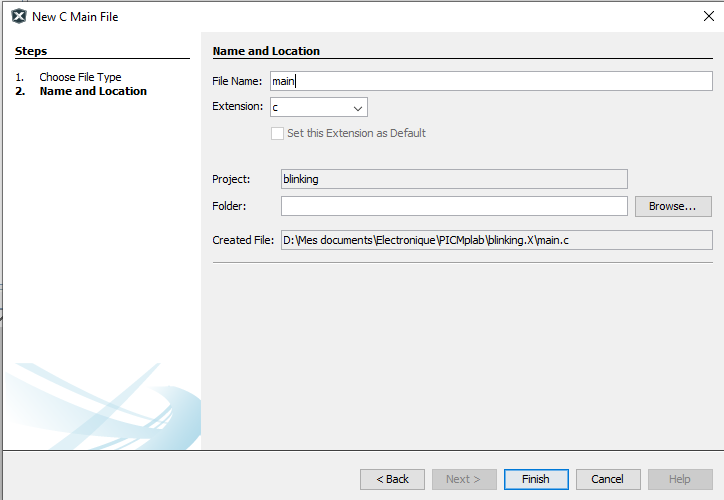Image resolution: width=724 pixels, height=500 pixels.
Task: Select step 1 Choose File Type
Action: (x=80, y=77)
